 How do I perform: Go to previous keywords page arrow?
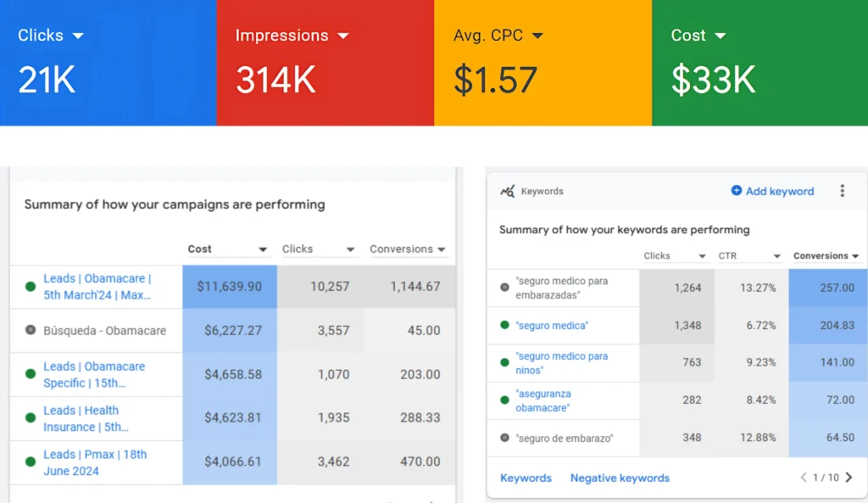[804, 478]
